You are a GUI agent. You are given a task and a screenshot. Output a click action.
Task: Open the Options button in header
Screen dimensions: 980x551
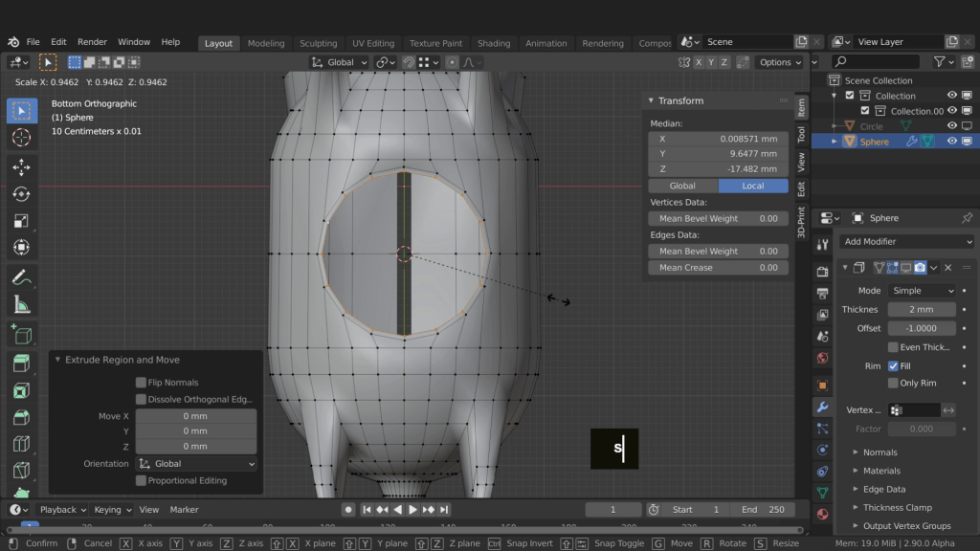pyautogui.click(x=780, y=62)
